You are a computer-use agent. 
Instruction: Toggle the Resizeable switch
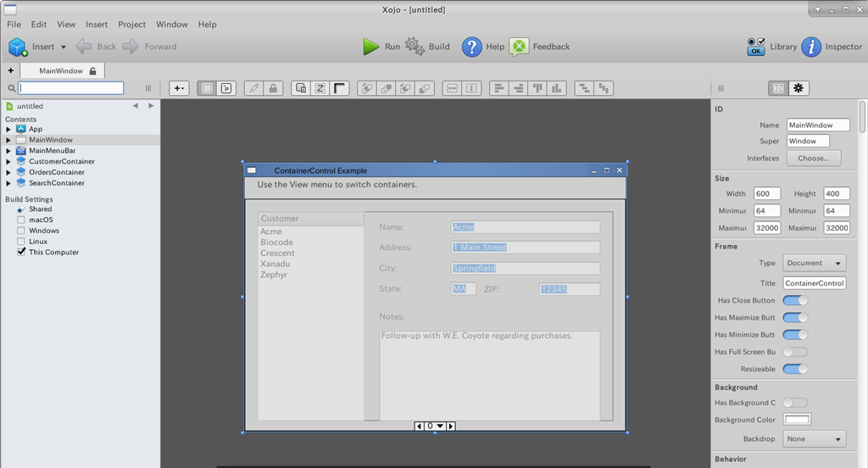coord(795,369)
